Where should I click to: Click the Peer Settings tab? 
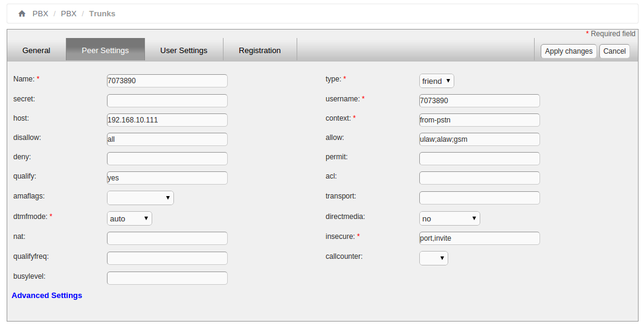click(105, 51)
